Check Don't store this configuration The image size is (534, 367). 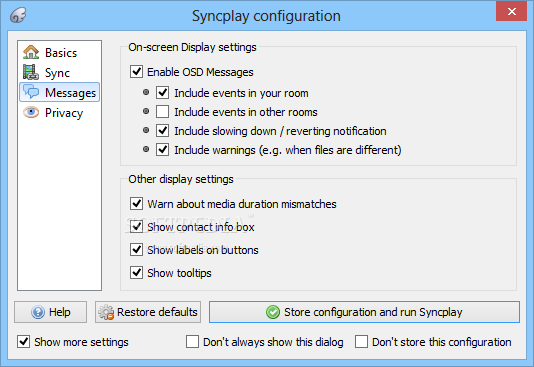click(x=361, y=341)
